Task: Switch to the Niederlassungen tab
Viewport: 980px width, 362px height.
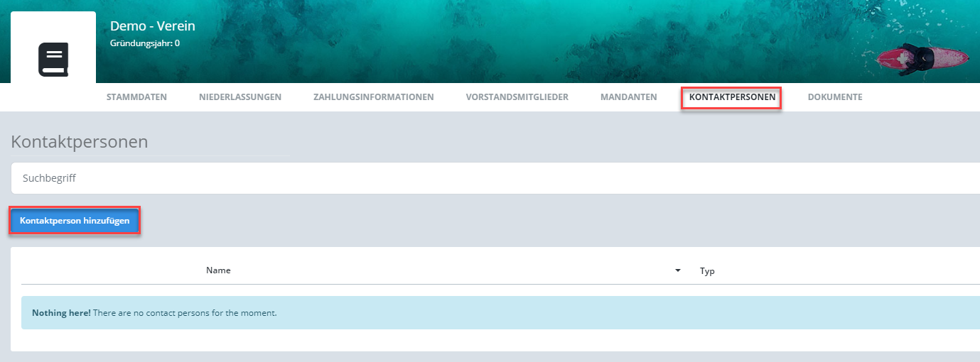Action: coord(240,97)
